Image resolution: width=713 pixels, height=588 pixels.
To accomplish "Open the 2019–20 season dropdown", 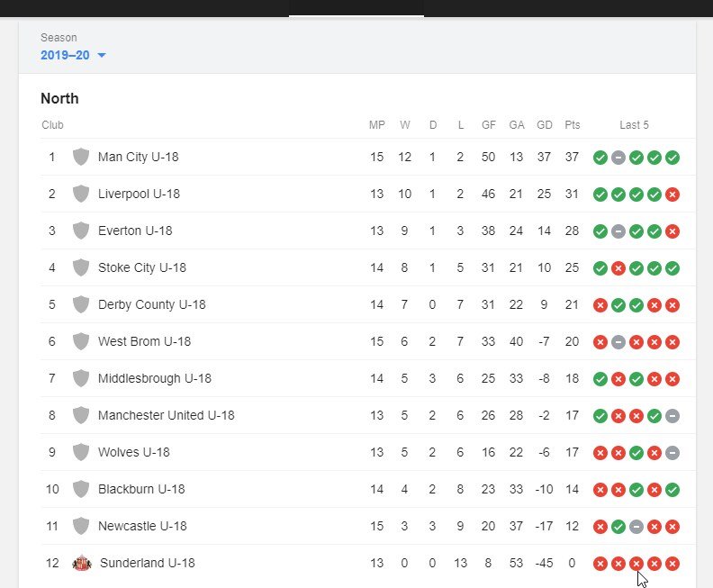I will tap(73, 55).
